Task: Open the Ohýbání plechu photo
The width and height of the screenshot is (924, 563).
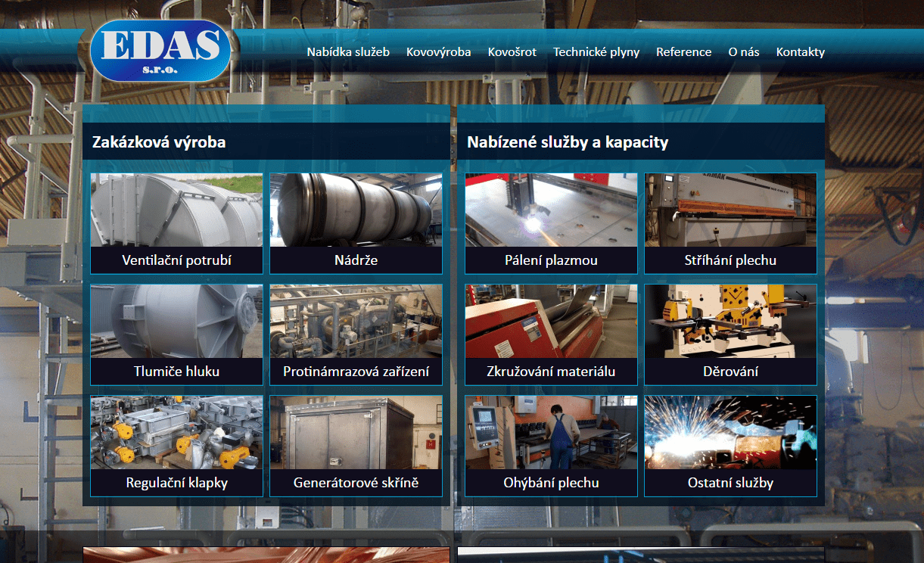Action: coord(551,433)
